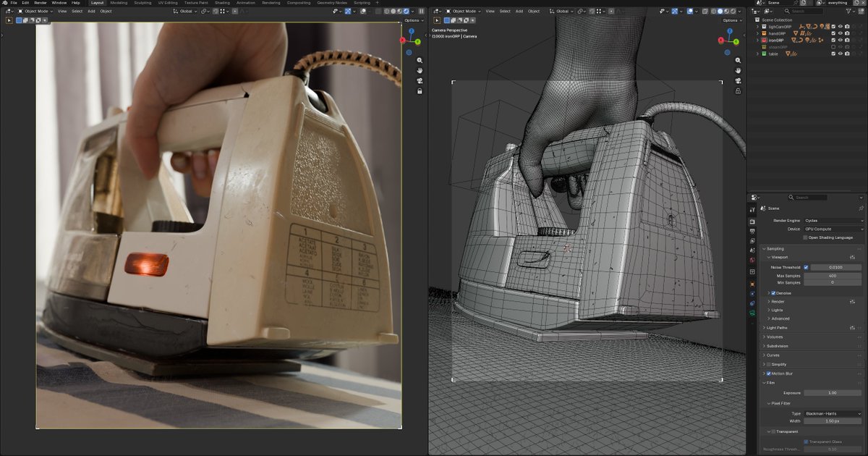Open the Tool properties tab icon
868x456 pixels.
(752, 210)
